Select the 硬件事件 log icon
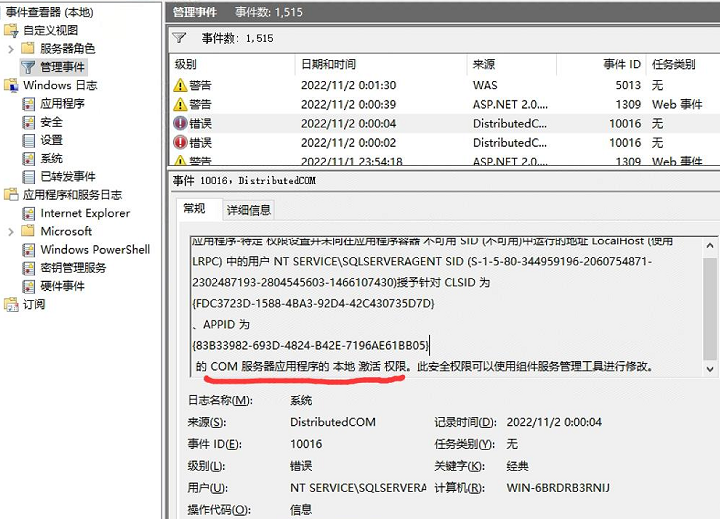The height and width of the screenshot is (519, 720). pos(29,287)
